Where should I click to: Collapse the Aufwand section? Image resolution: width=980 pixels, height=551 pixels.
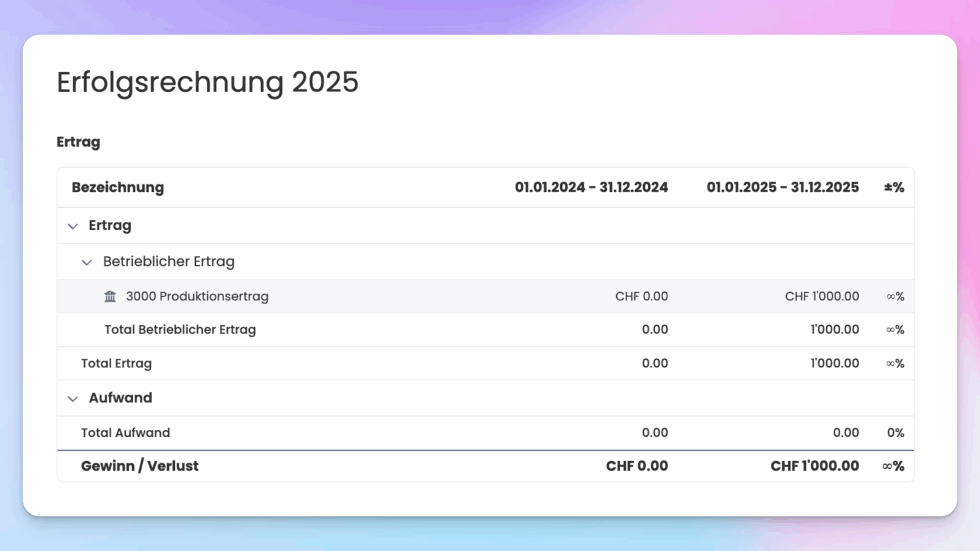[73, 398]
